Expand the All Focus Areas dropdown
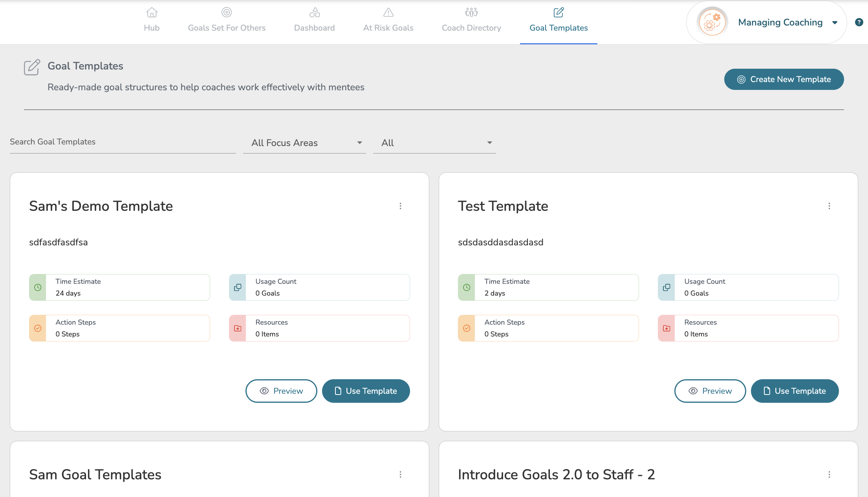This screenshot has width=868, height=497. point(304,143)
